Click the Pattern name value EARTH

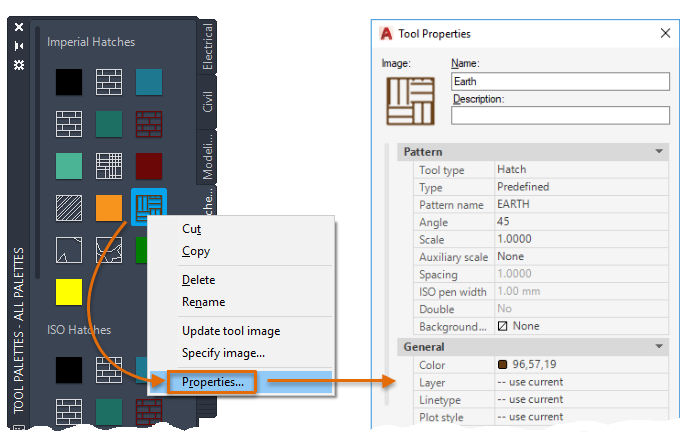(581, 204)
